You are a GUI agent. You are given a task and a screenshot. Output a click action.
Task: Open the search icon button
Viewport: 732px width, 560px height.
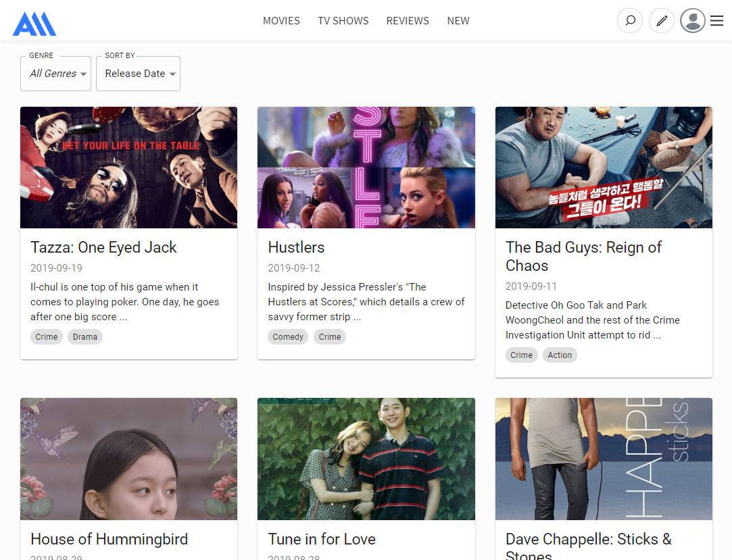[630, 20]
